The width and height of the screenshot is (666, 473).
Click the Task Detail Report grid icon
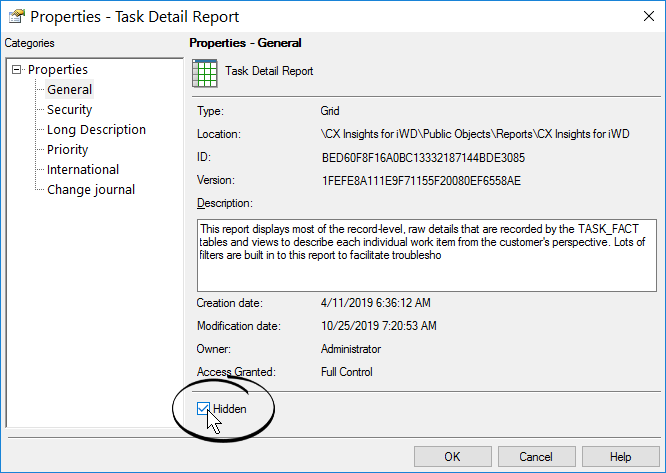click(x=204, y=72)
